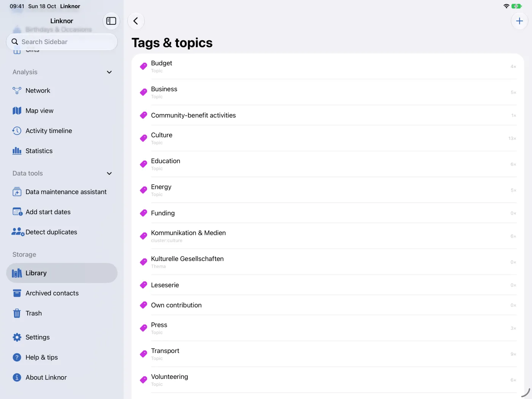Go back using the chevron button
The width and height of the screenshot is (532, 399).
136,21
